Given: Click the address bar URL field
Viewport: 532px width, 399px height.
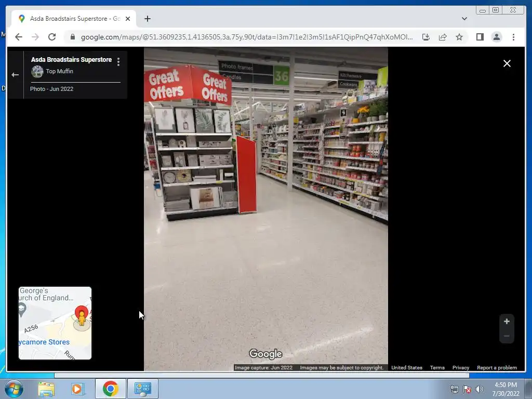Looking at the screenshot, I should coord(247,37).
